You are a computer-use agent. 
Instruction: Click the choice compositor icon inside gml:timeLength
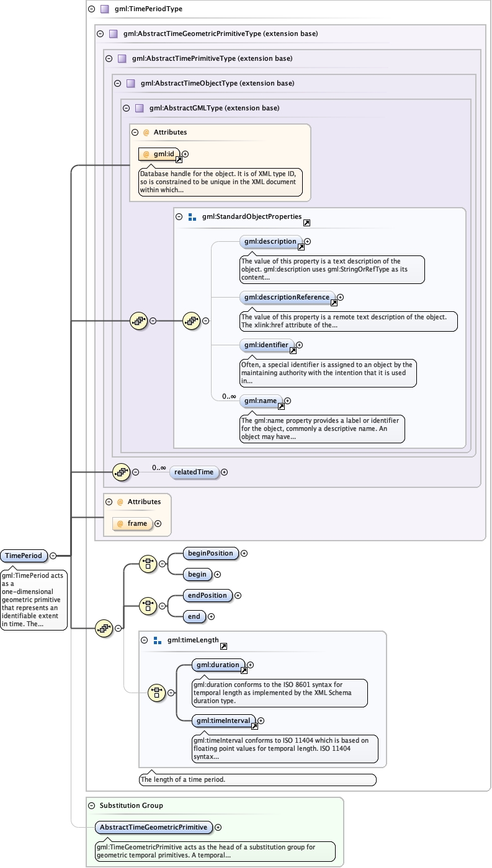click(x=156, y=693)
